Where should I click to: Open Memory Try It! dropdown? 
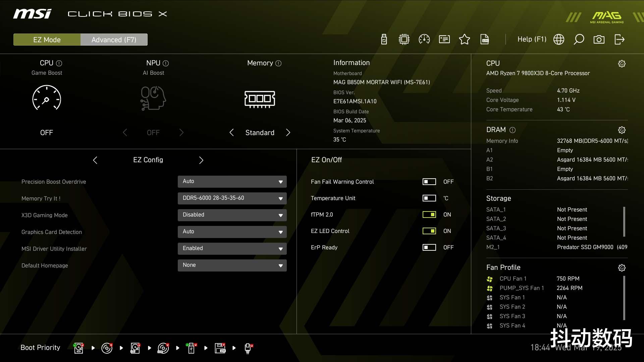click(x=232, y=198)
